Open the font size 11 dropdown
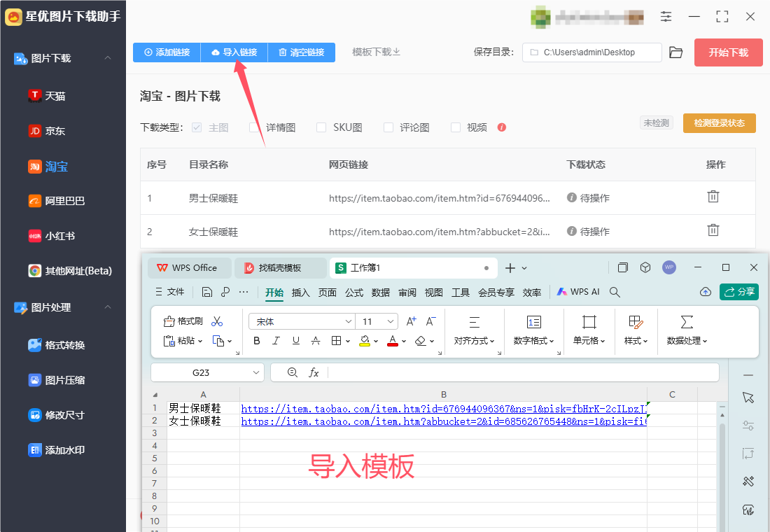 tap(391, 322)
